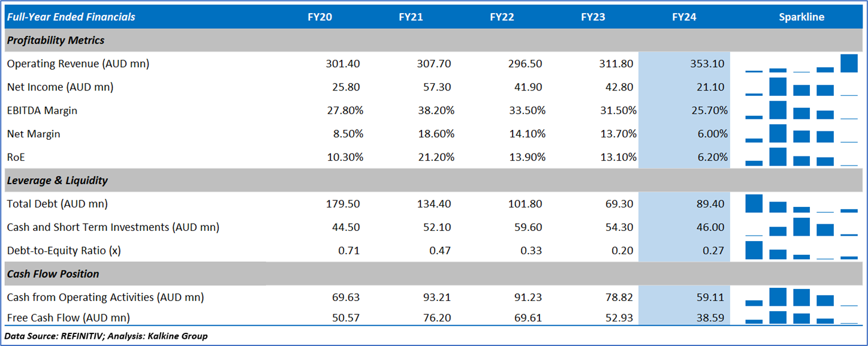This screenshot has height=346, width=868.
Task: Click the FY20 Cash from Operating Activities value
Action: (x=346, y=297)
